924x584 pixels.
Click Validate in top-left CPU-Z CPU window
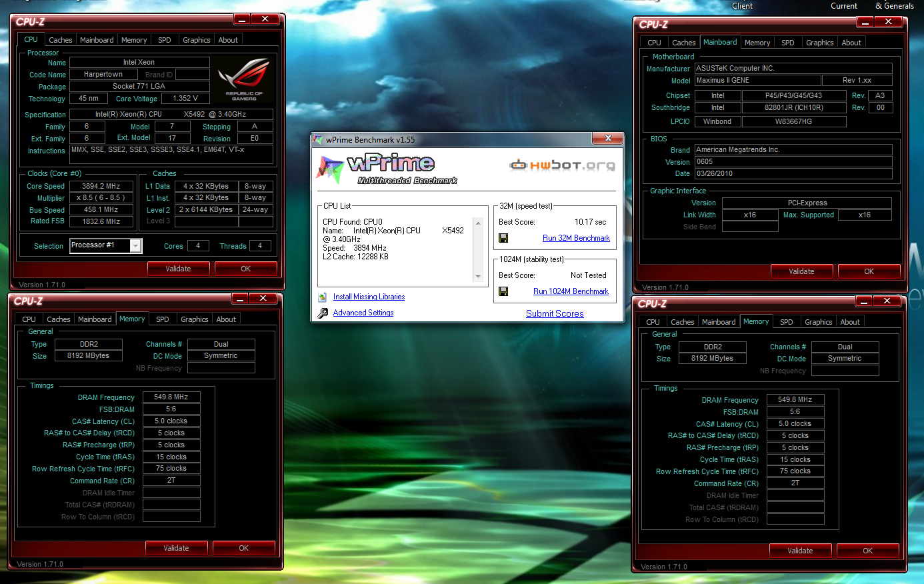(x=178, y=269)
